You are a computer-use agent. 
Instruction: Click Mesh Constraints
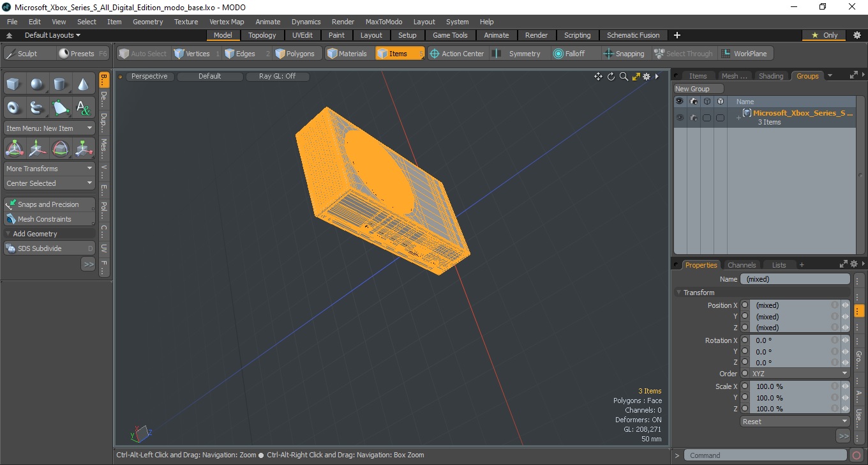tap(49, 219)
